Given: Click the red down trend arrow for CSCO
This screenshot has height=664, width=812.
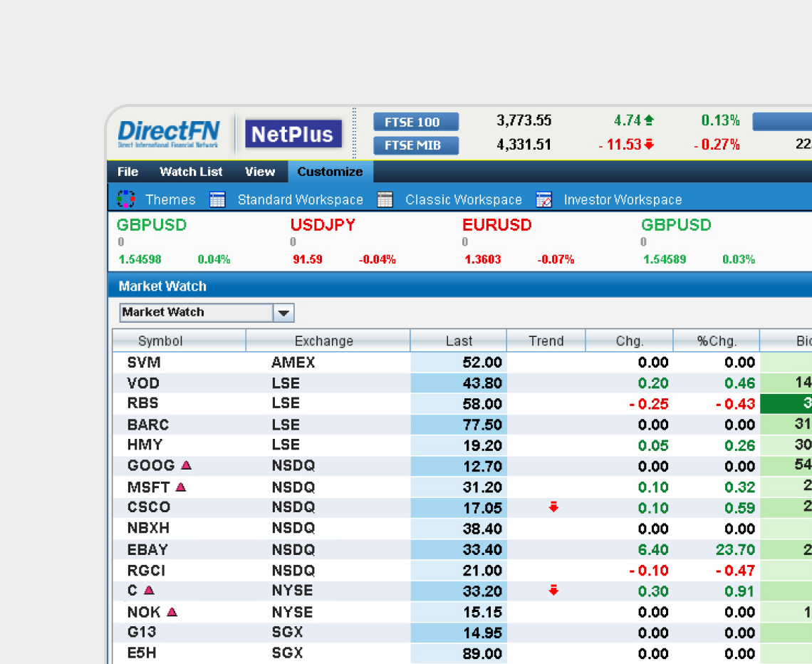Looking at the screenshot, I should pos(553,507).
